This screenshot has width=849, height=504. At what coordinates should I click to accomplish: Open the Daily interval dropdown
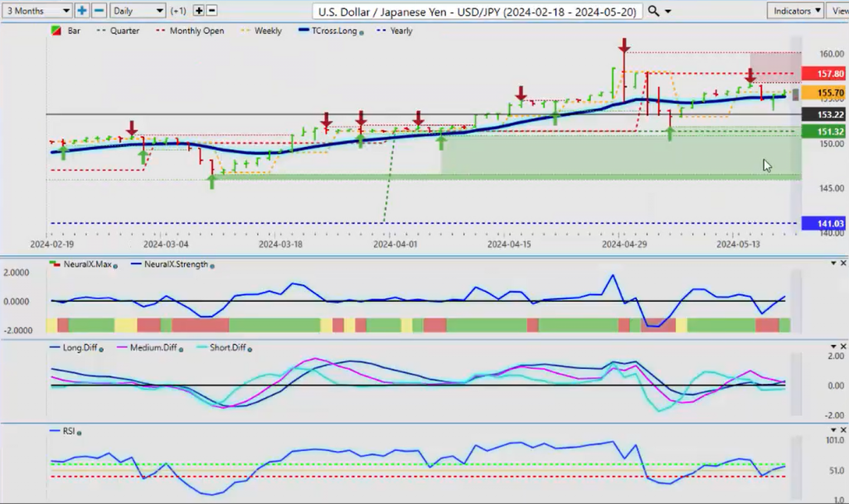coord(137,11)
